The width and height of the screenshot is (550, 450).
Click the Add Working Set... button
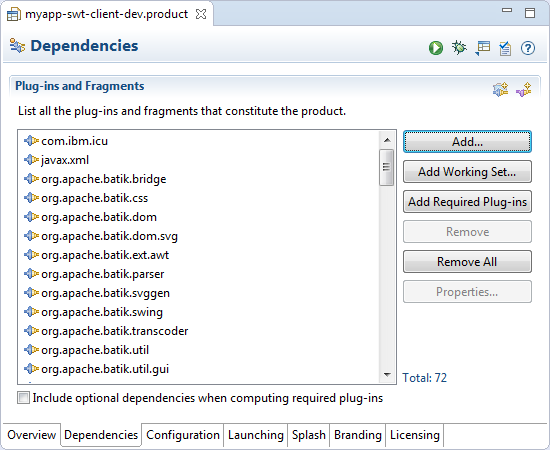(x=467, y=172)
